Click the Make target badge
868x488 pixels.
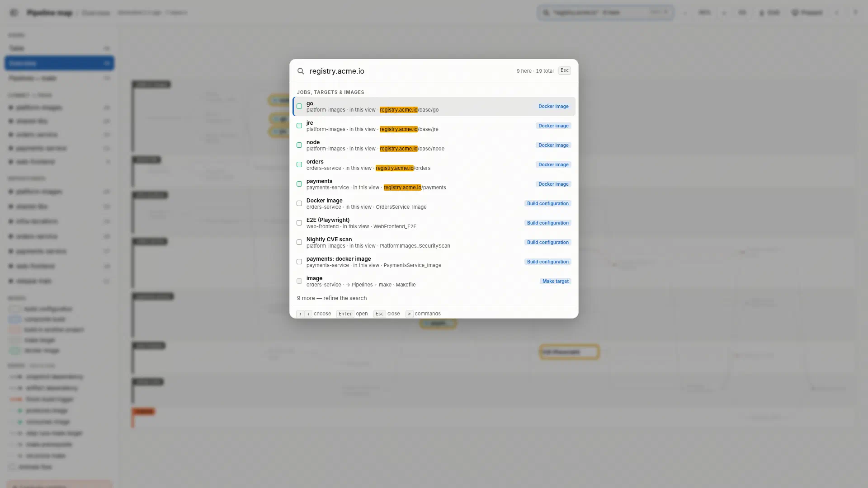point(556,282)
